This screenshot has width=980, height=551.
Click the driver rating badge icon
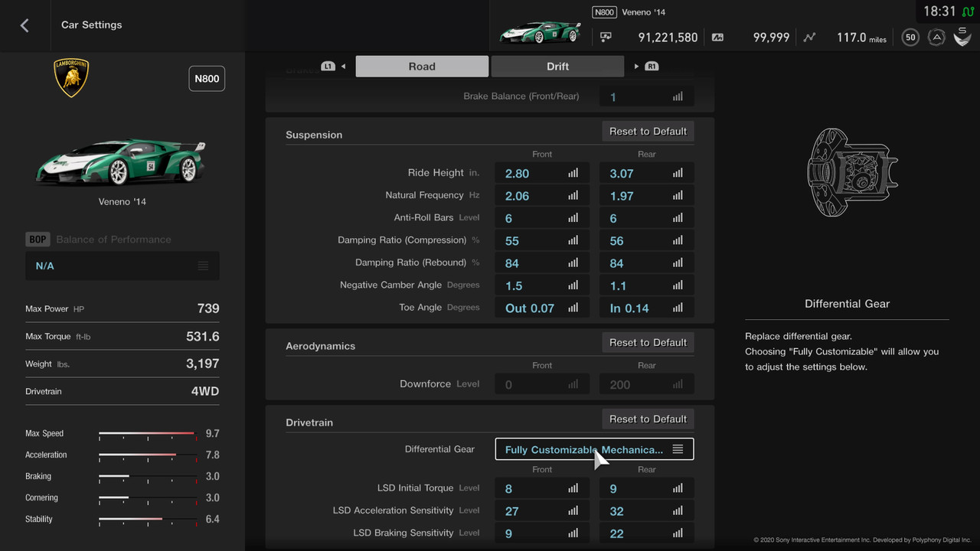coord(936,37)
